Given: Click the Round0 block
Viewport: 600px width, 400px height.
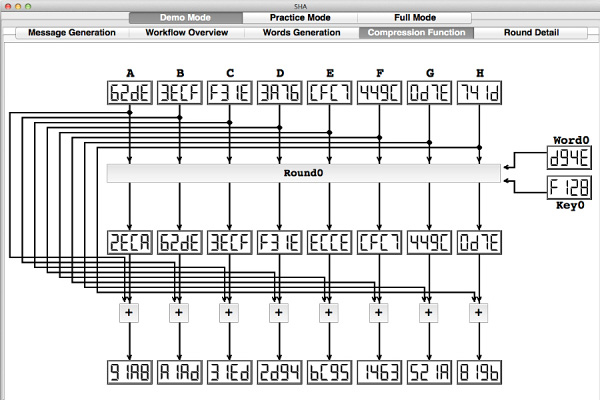Looking at the screenshot, I should pos(304,173).
